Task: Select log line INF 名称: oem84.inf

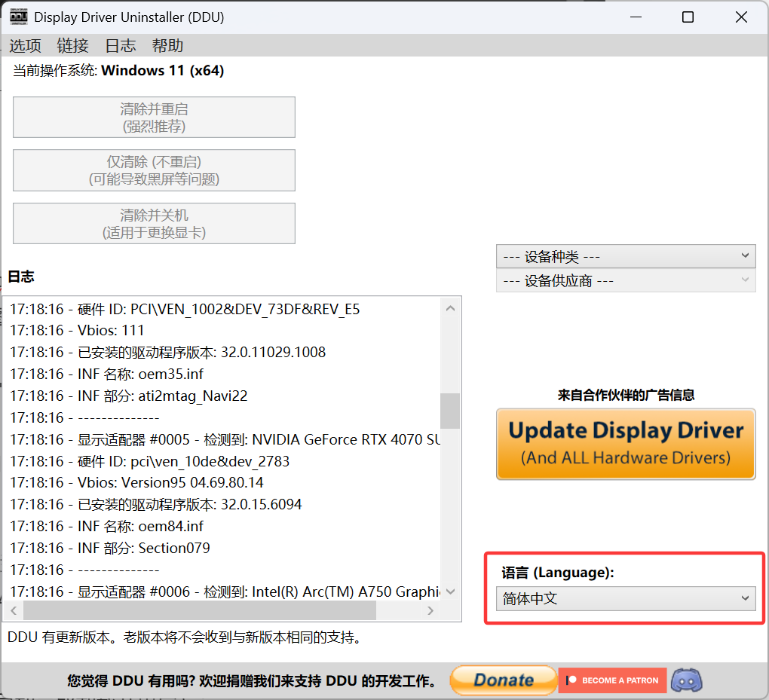Action: pyautogui.click(x=106, y=526)
